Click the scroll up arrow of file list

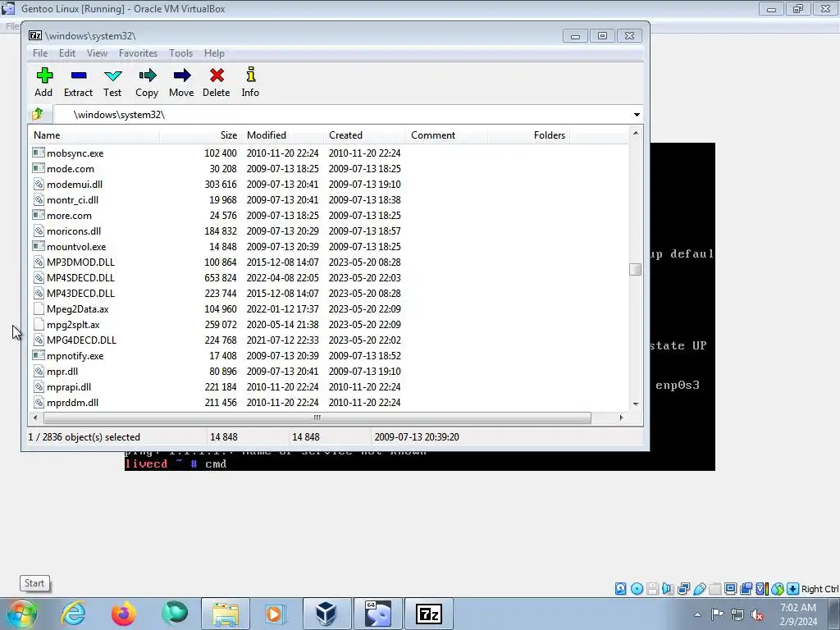click(636, 133)
